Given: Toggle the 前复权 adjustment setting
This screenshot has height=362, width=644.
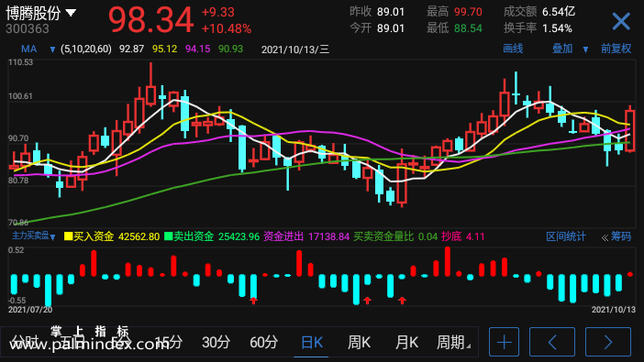Looking at the screenshot, I should 616,49.
